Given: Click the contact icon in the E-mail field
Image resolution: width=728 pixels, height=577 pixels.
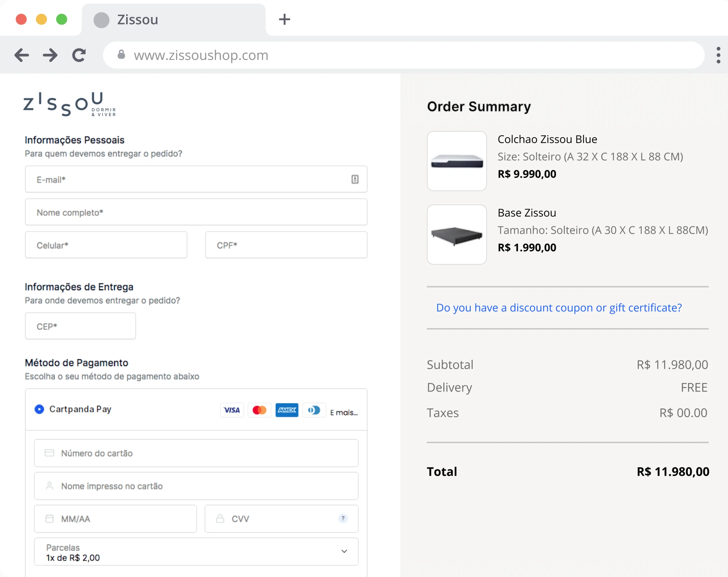Looking at the screenshot, I should [x=355, y=179].
